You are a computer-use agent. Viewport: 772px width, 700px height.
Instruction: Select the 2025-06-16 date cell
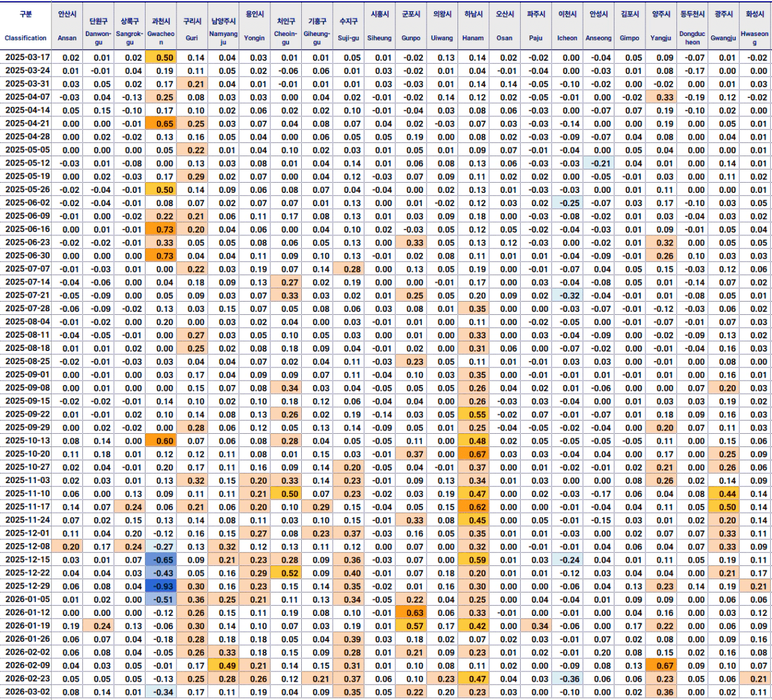[27, 230]
